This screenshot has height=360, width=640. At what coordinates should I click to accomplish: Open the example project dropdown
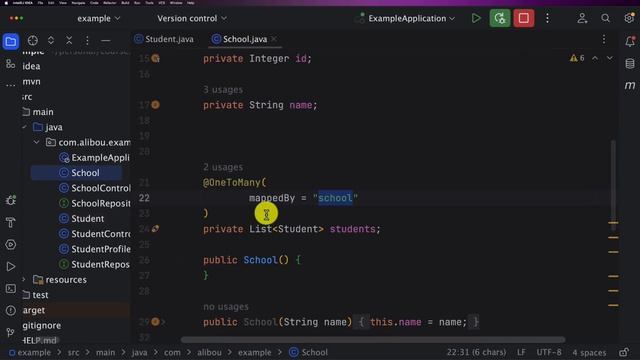(x=99, y=18)
